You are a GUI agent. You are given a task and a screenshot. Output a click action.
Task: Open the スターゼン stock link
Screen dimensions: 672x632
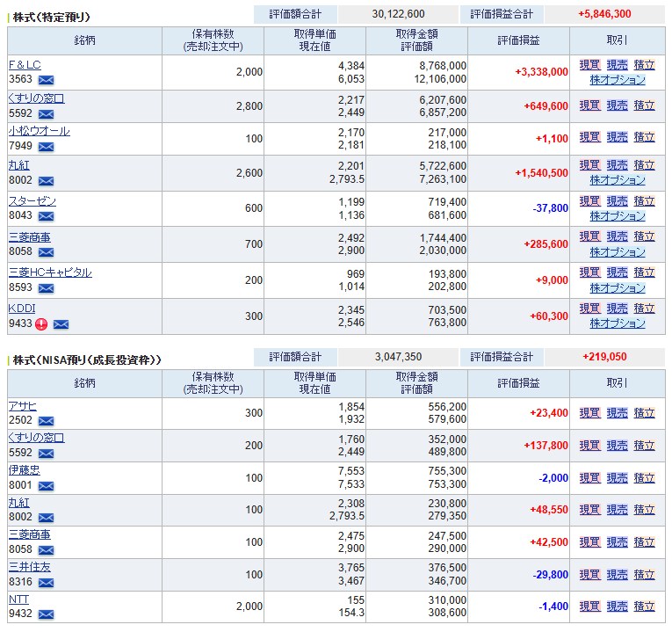tap(33, 201)
